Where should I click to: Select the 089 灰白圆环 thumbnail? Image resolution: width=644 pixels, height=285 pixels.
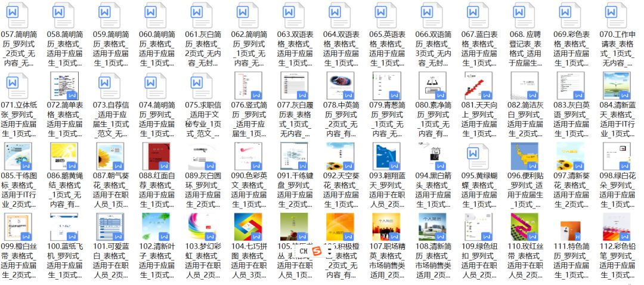[202, 156]
